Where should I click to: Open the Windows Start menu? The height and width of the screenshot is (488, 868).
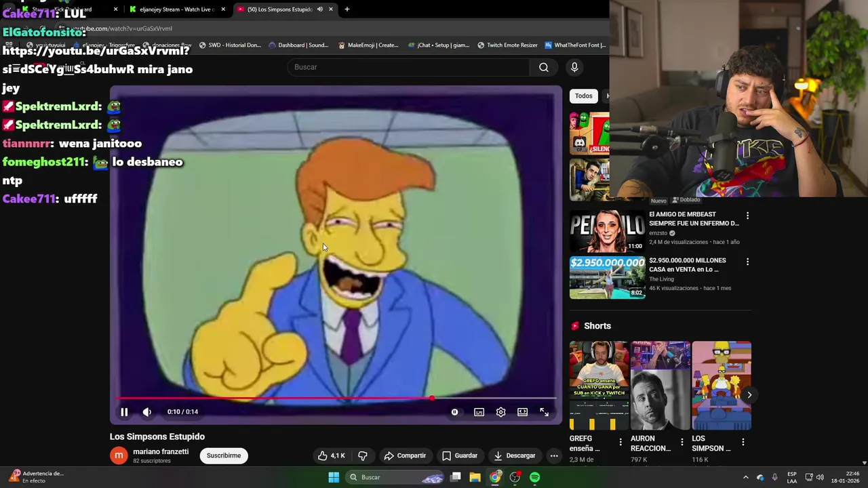point(334,477)
